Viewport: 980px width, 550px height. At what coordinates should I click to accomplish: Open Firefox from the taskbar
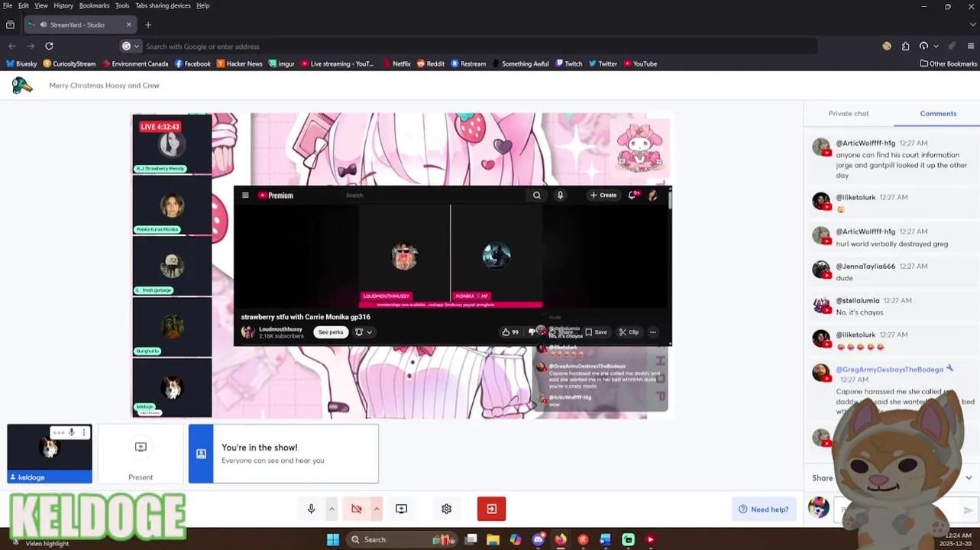(x=561, y=539)
